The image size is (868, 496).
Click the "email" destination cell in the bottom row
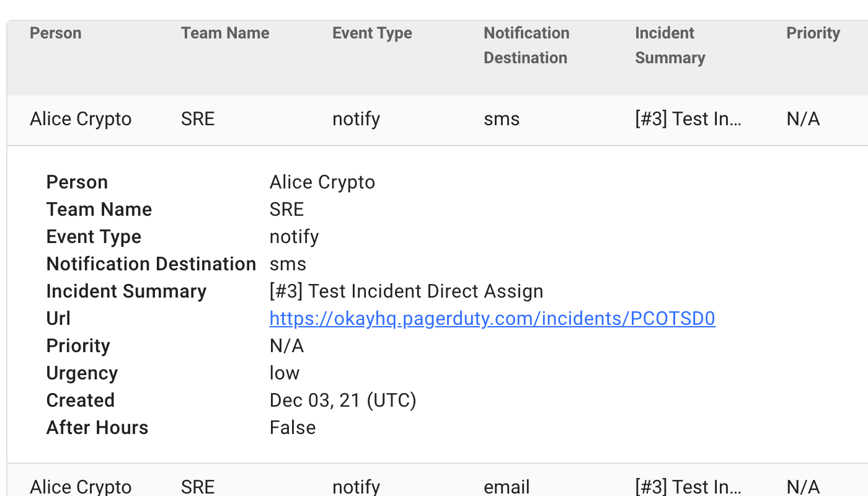pos(507,486)
